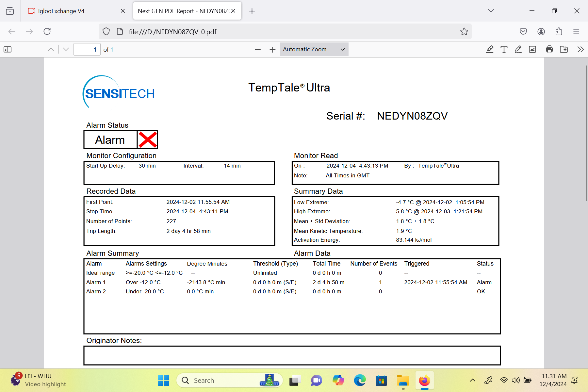Open Microsoft Edge from the taskbar

point(360,380)
